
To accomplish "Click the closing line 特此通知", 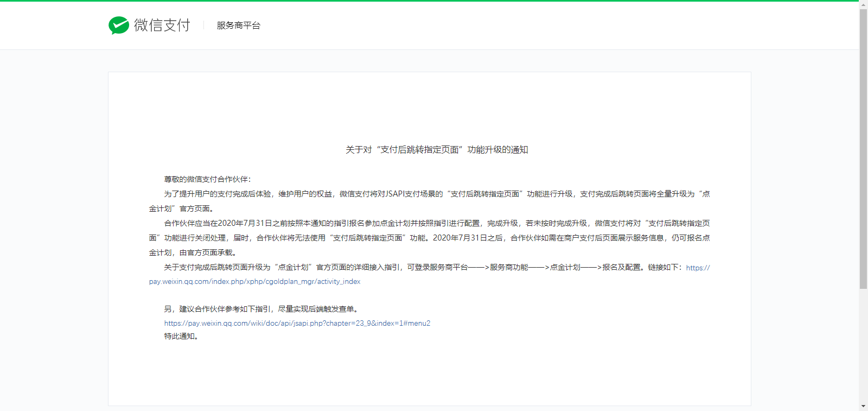I will coord(182,336).
